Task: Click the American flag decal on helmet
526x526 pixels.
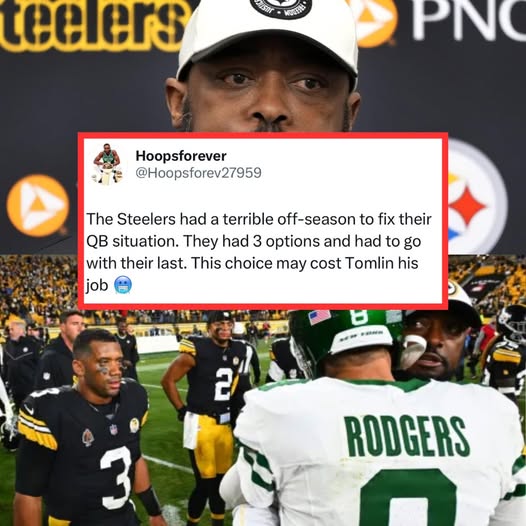Action: click(x=320, y=317)
